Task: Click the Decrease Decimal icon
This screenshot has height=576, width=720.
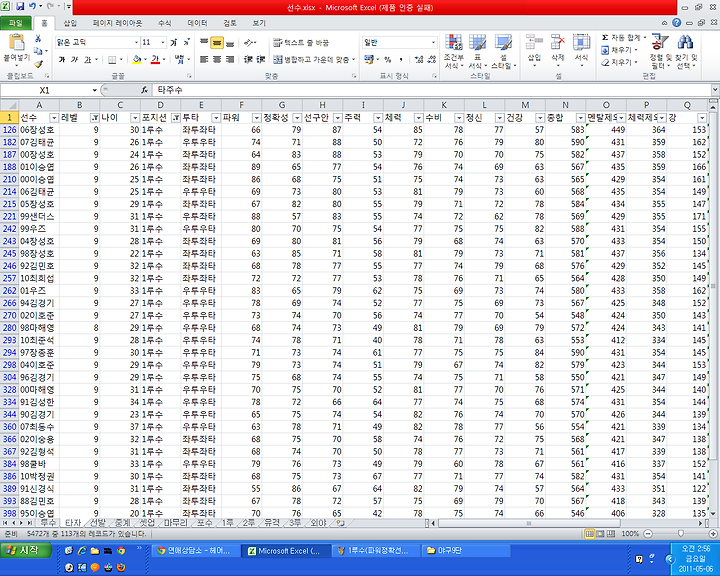Action: tap(432, 59)
